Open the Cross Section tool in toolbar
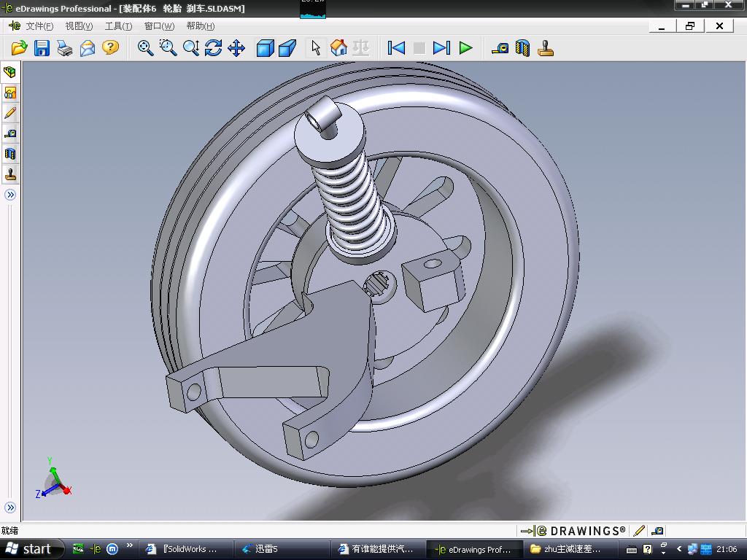The height and width of the screenshot is (560, 747). [522, 48]
